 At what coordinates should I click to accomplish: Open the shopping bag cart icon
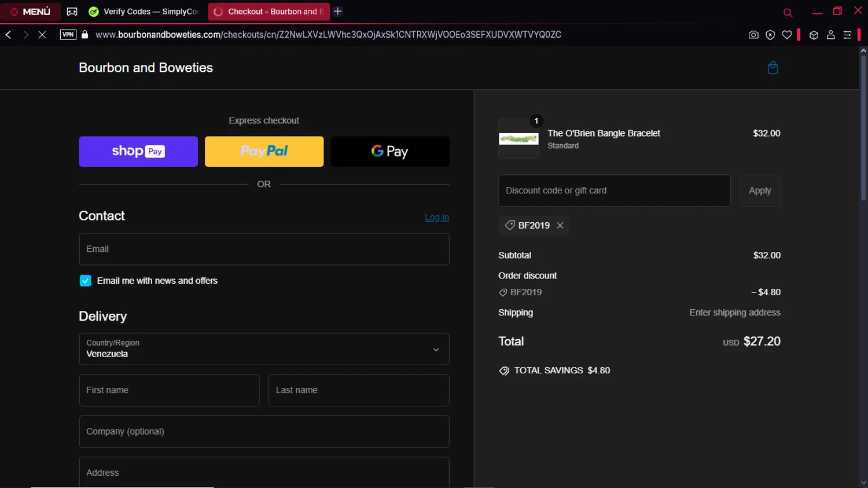[x=773, y=68]
